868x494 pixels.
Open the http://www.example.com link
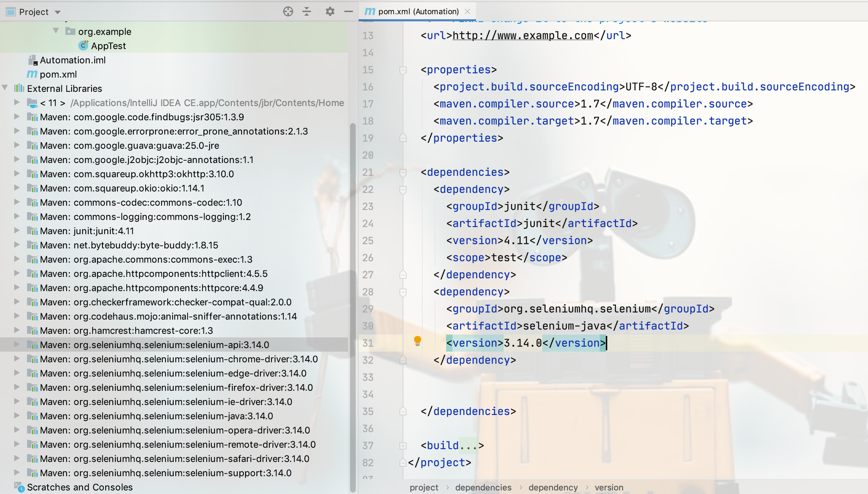523,36
